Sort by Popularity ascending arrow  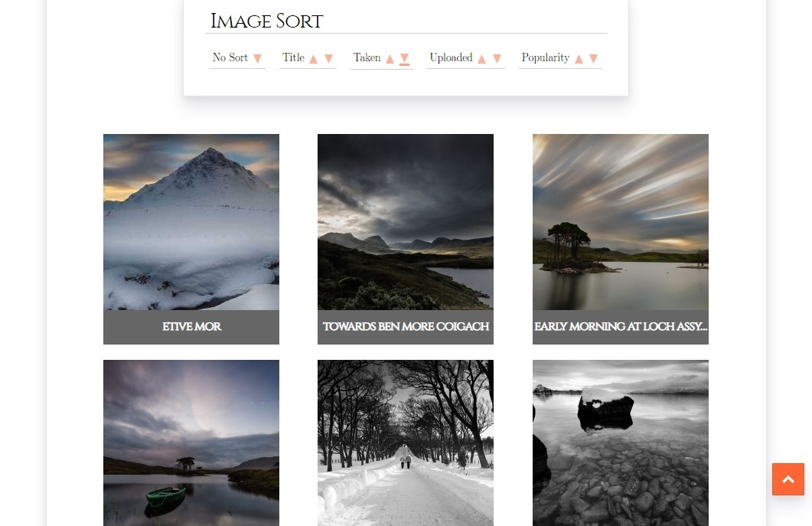(579, 58)
